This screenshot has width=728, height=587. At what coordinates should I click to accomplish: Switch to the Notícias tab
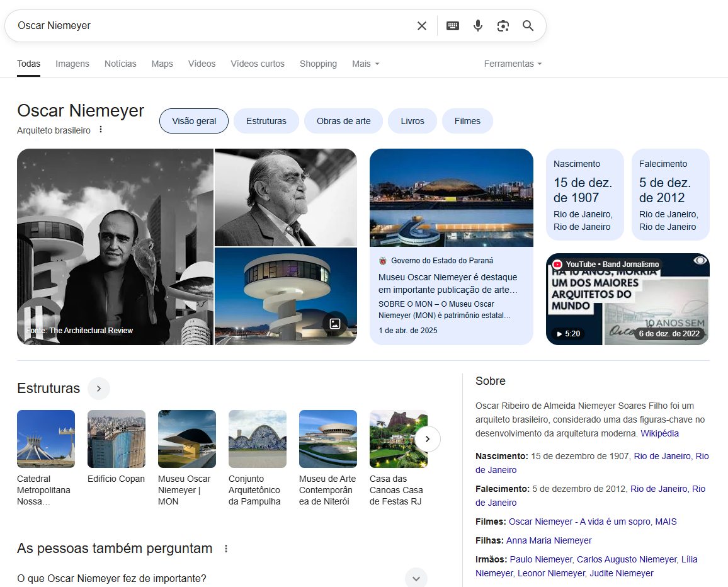coord(120,64)
